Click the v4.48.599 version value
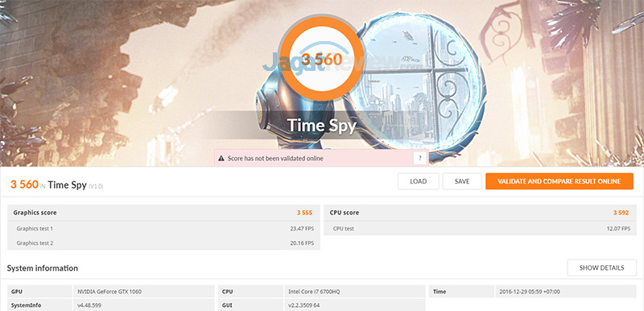 (x=89, y=305)
